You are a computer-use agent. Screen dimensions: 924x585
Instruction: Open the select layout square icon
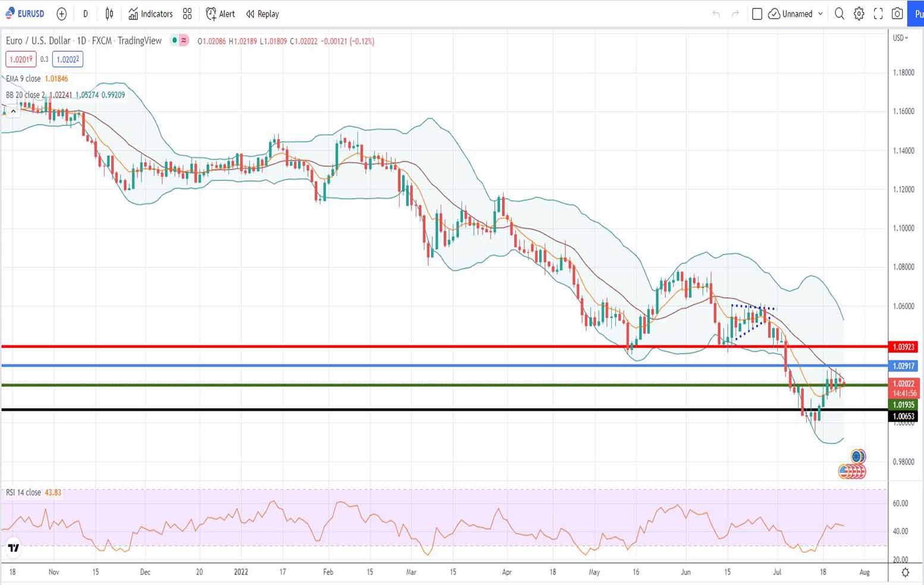757,14
